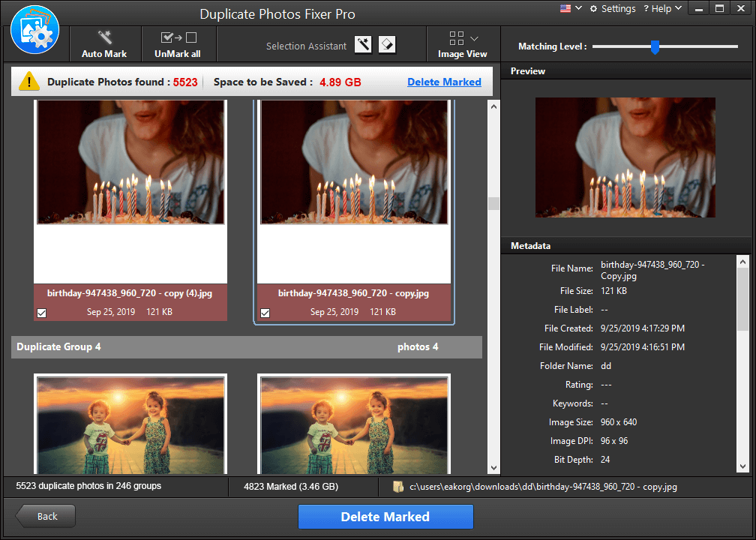Click file name 'birthday-947438_960_720 - copy.jpg' under thumbnail
The width and height of the screenshot is (756, 540).
tap(353, 293)
